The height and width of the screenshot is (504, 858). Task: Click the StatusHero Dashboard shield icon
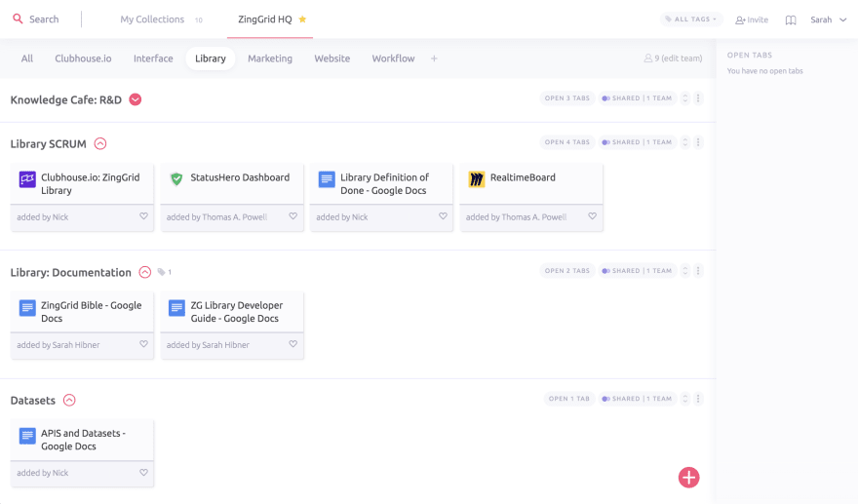point(176,178)
